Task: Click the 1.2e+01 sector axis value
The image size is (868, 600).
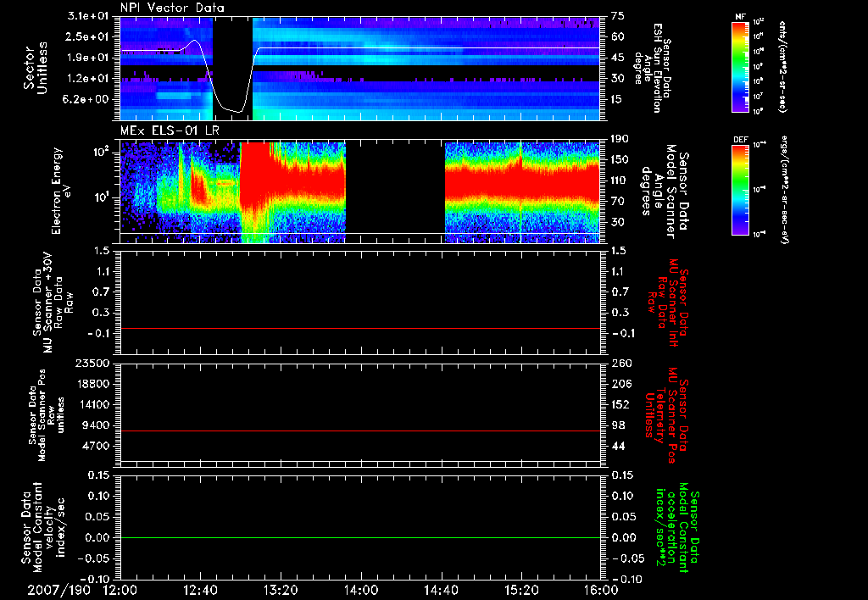Action: pos(86,79)
